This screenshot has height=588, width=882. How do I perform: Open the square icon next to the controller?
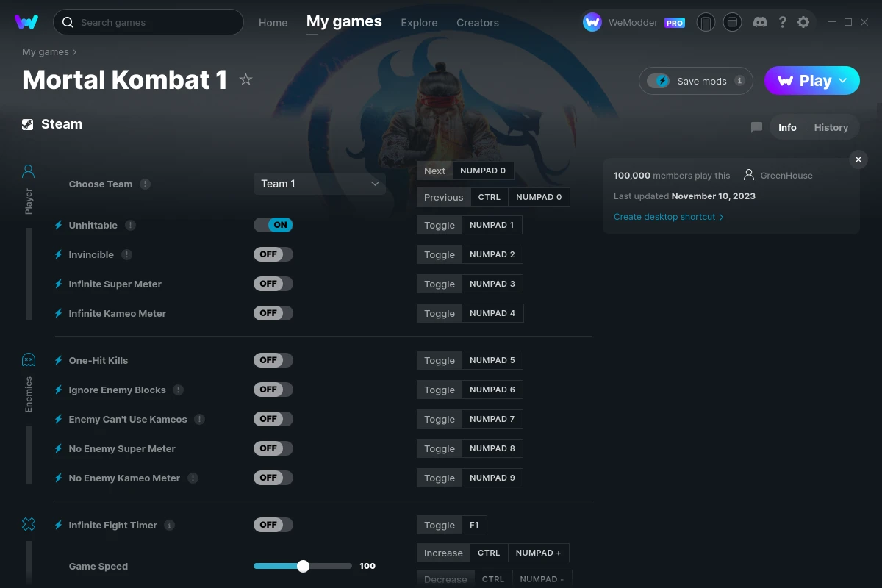(x=732, y=23)
